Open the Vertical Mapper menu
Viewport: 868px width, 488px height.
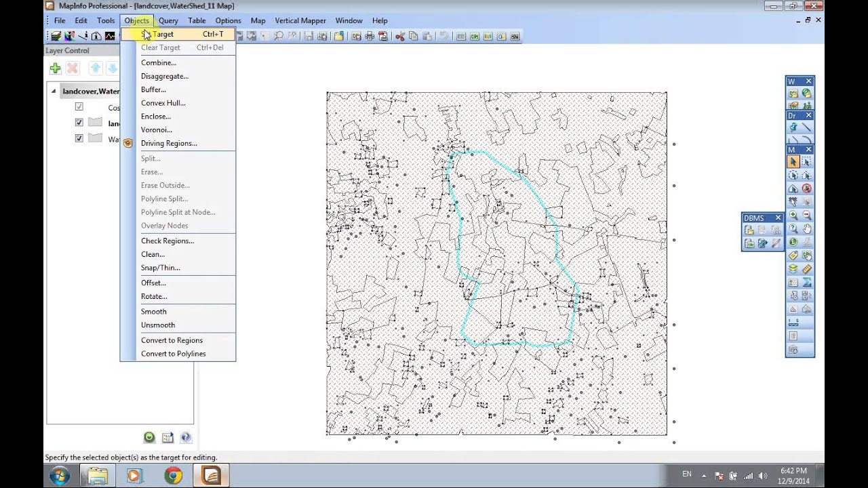pyautogui.click(x=300, y=20)
